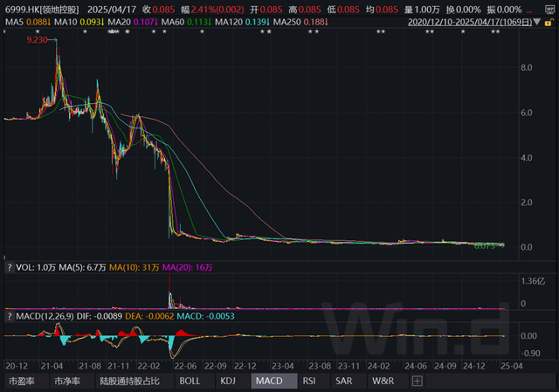Screen dimensions: 559x392
Task: Click the 陆股通持股占比 button
Action: point(130,381)
